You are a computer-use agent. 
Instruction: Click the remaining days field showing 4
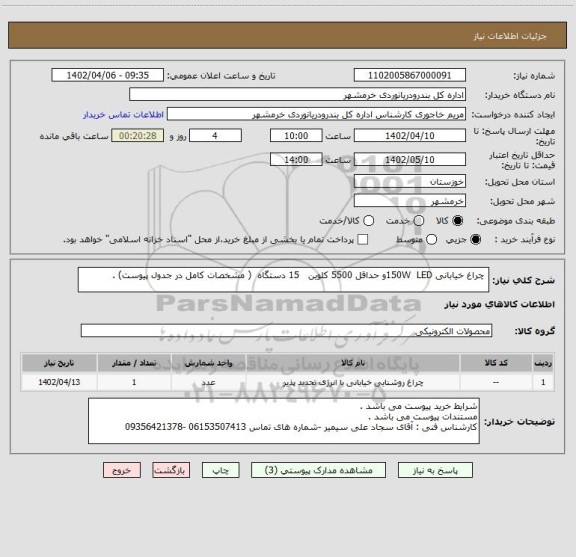(215, 136)
